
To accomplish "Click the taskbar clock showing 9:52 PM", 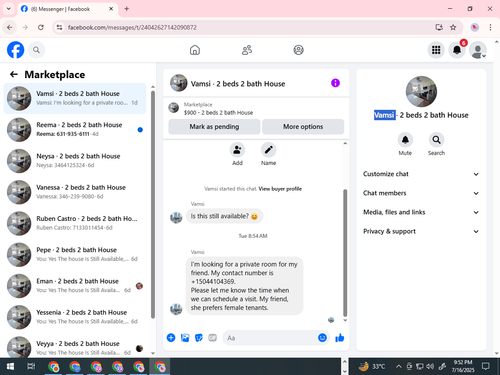I will [x=463, y=366].
